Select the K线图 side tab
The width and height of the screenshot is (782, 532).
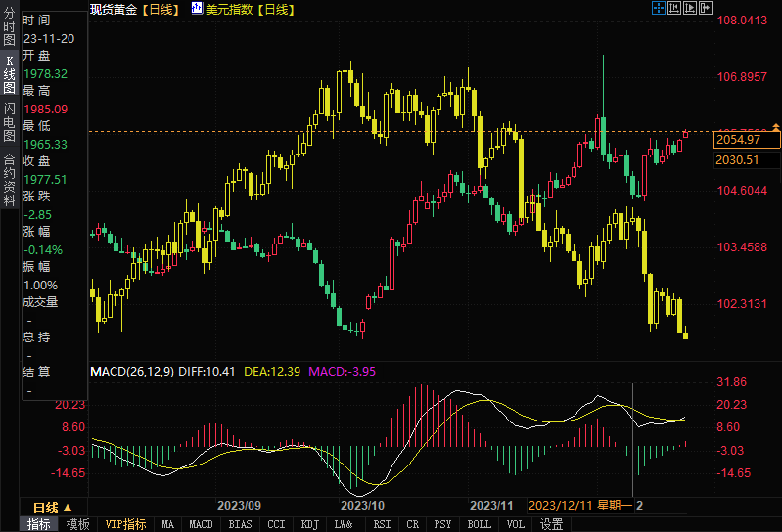[x=9, y=74]
